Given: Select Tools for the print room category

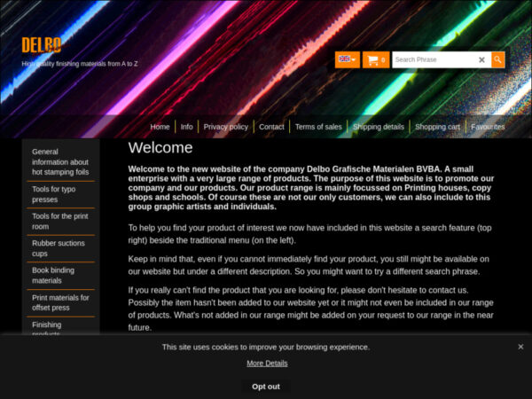Looking at the screenshot, I should [60, 221].
